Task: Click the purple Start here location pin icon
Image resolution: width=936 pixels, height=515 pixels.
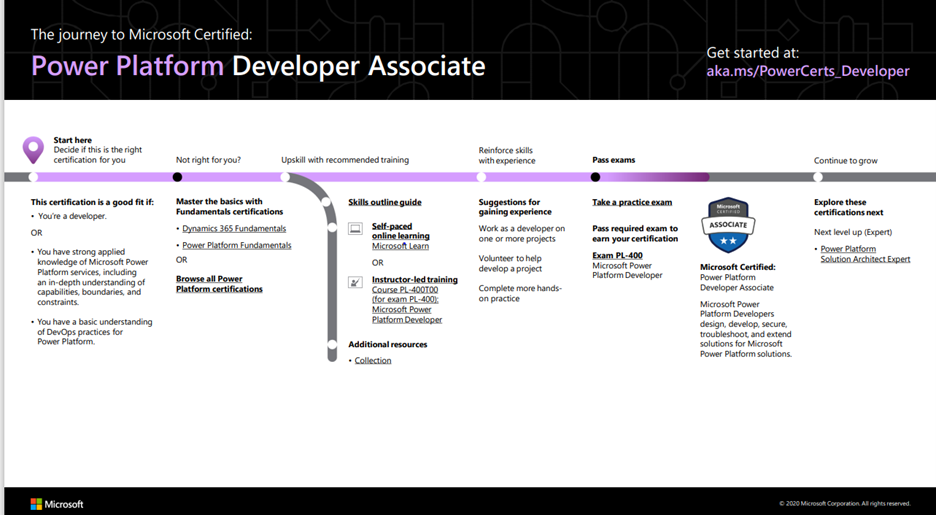Action: pos(33,150)
